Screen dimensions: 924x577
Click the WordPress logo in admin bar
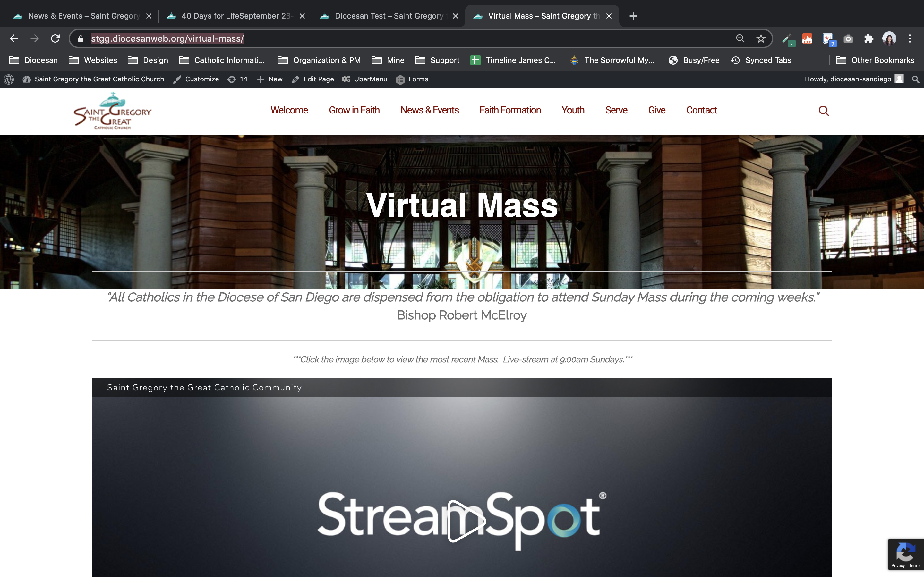point(9,79)
